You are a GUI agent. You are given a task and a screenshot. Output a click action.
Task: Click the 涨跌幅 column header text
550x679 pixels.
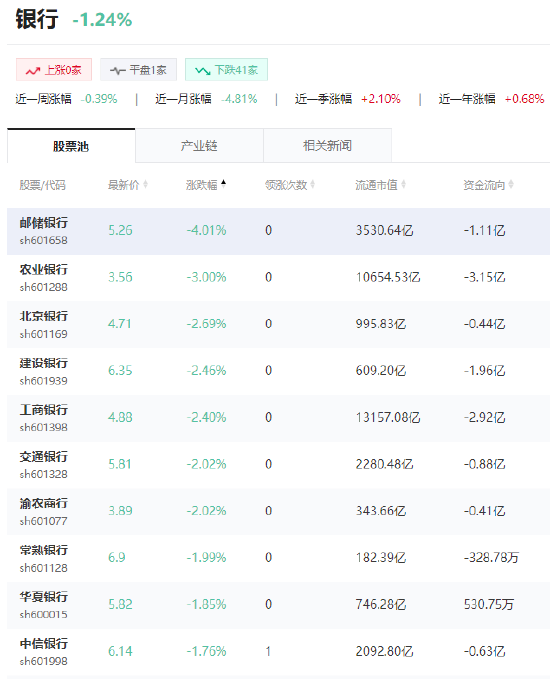click(202, 185)
